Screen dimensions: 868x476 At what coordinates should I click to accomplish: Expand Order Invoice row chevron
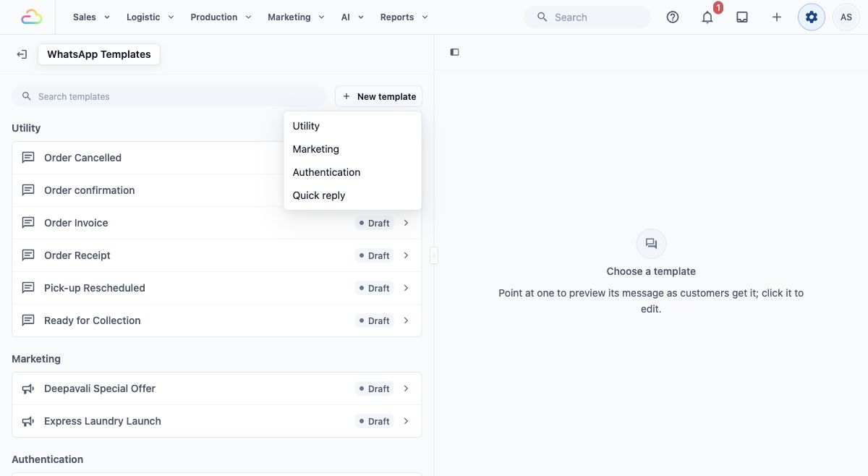[407, 223]
